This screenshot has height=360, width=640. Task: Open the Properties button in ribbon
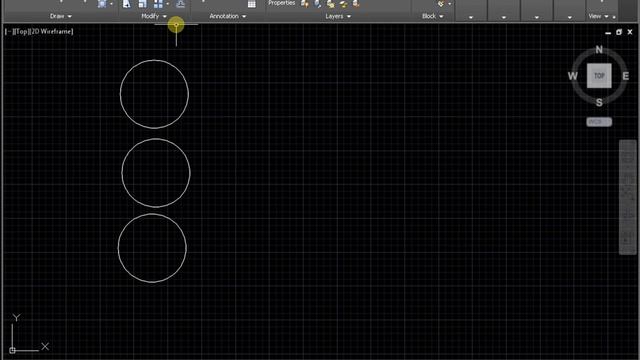click(281, 3)
